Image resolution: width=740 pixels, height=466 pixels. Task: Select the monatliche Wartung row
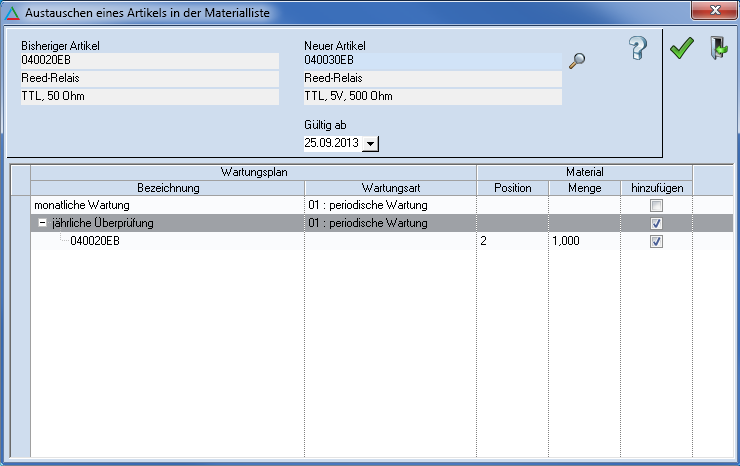tap(82, 205)
